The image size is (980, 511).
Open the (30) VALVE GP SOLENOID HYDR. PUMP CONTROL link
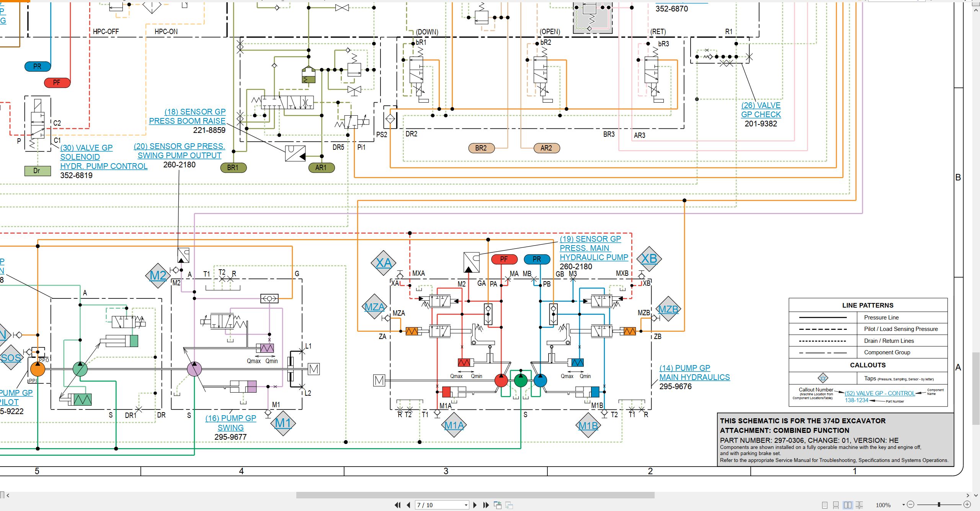[103, 157]
